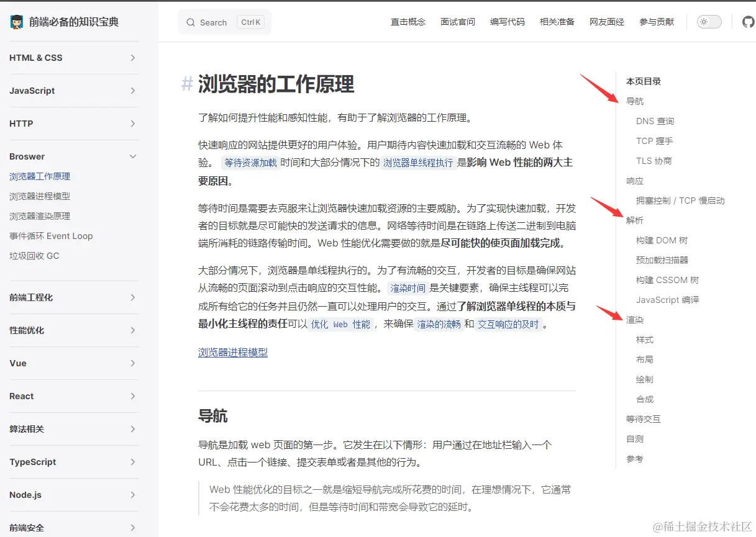Toggle the dark mode appearance switch

[x=709, y=22]
